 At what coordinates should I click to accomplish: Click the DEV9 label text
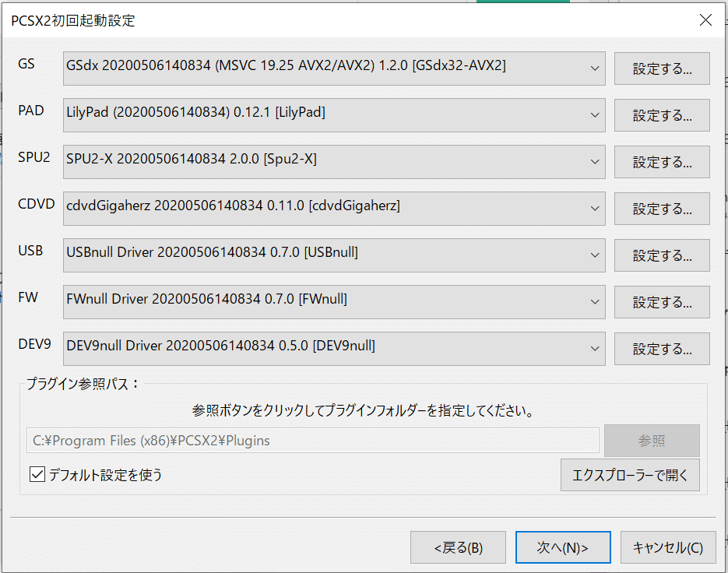coord(34,344)
